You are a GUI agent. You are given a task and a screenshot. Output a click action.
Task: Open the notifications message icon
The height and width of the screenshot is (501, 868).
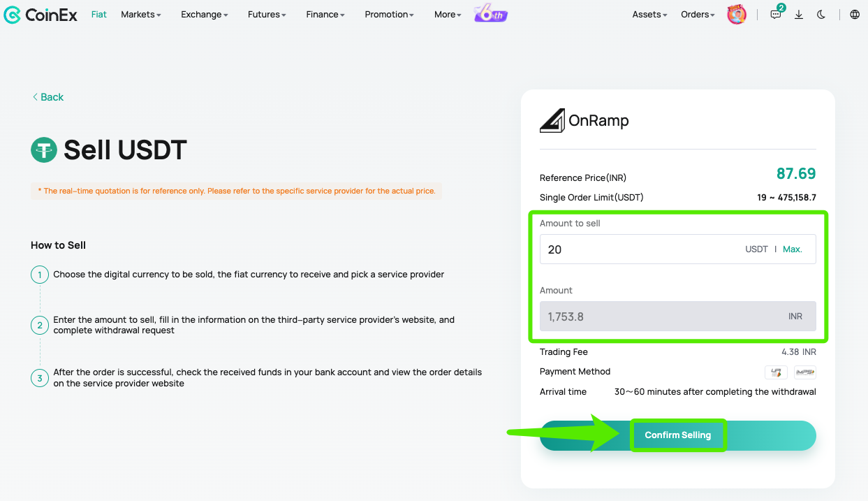775,14
